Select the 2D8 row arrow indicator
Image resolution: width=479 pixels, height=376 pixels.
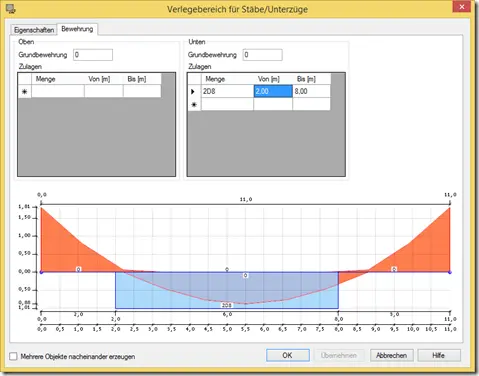coord(193,91)
